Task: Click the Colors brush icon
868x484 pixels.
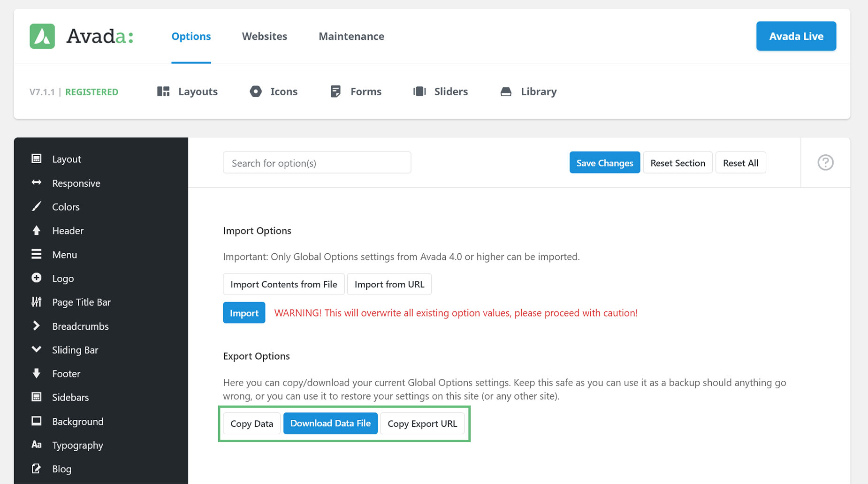Action: (x=37, y=206)
